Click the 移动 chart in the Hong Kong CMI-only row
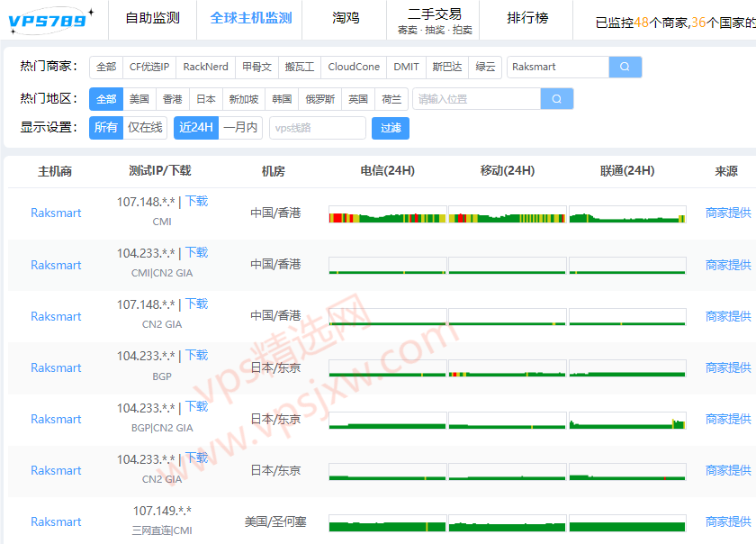756x544 pixels. [508, 214]
